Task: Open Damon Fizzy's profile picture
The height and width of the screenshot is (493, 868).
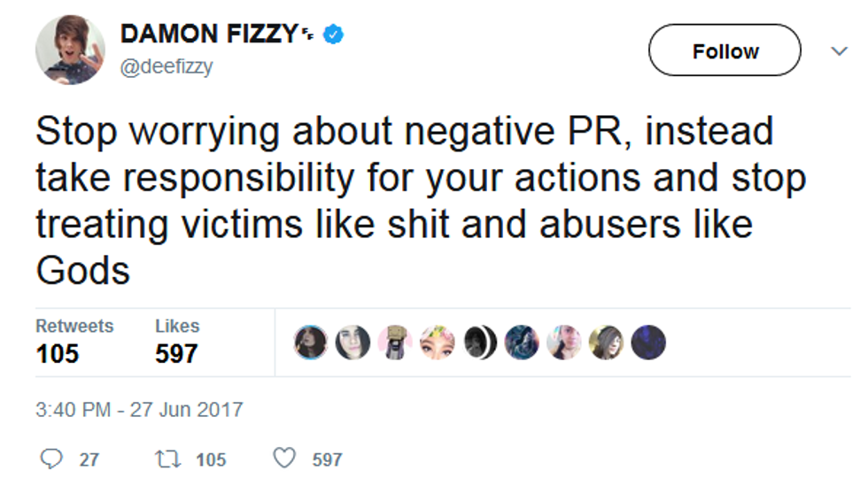Action: pyautogui.click(x=70, y=50)
